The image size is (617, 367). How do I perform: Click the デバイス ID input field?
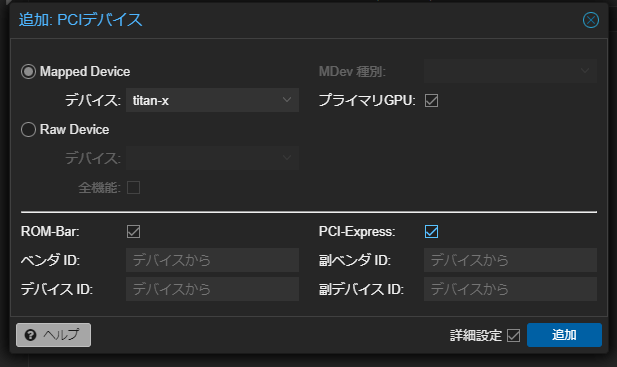tap(212, 289)
